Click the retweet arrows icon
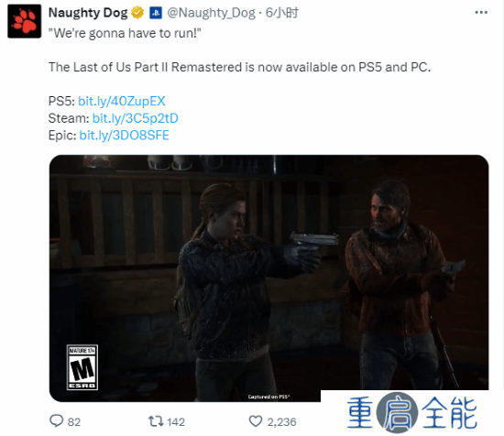 click(156, 421)
